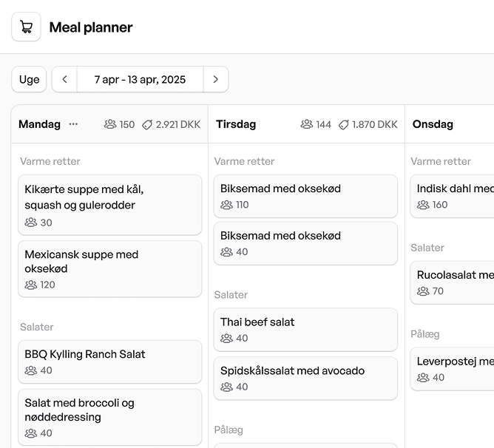This screenshot has width=494, height=448.
Task: Click the Mandag price tag icon
Action: pyautogui.click(x=147, y=125)
